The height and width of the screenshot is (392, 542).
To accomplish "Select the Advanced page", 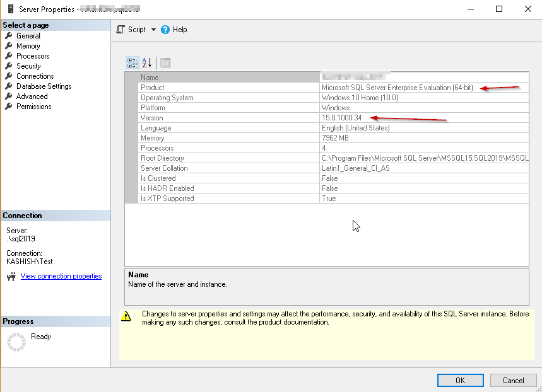I will [32, 96].
